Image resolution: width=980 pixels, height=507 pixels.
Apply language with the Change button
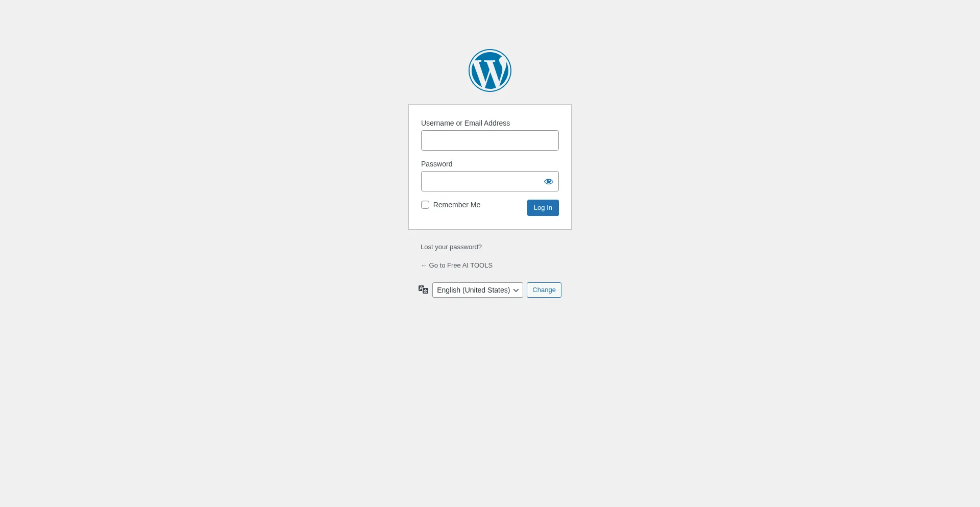(544, 290)
